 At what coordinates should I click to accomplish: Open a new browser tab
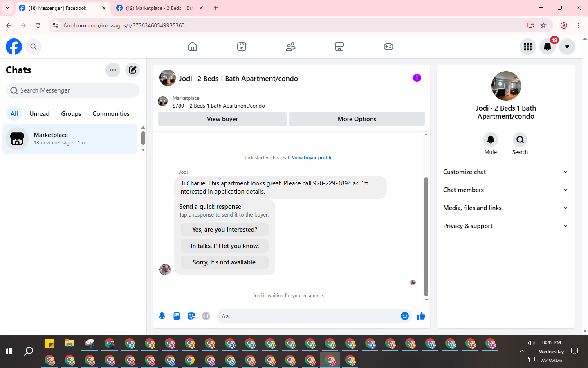click(x=216, y=8)
